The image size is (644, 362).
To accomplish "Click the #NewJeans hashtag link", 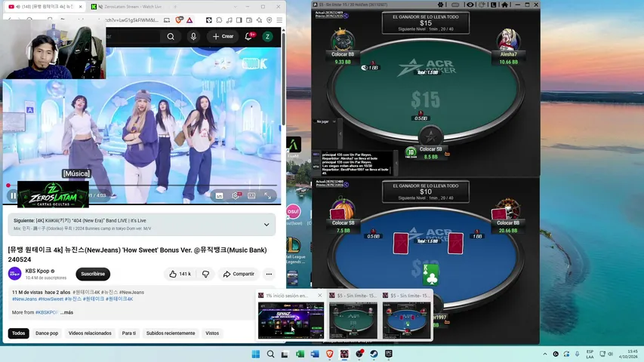I will pos(24,299).
